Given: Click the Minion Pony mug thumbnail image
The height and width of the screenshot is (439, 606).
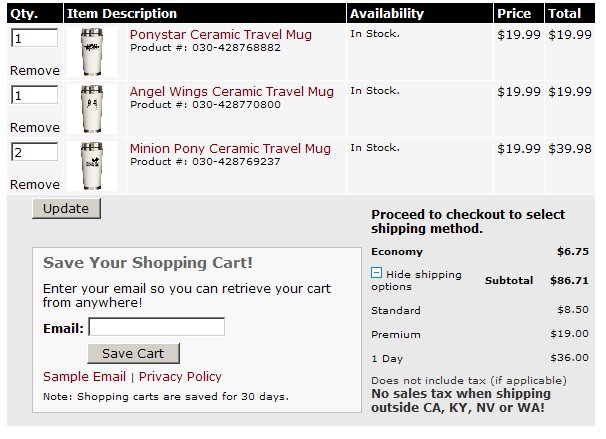Looking at the screenshot, I should [x=92, y=166].
